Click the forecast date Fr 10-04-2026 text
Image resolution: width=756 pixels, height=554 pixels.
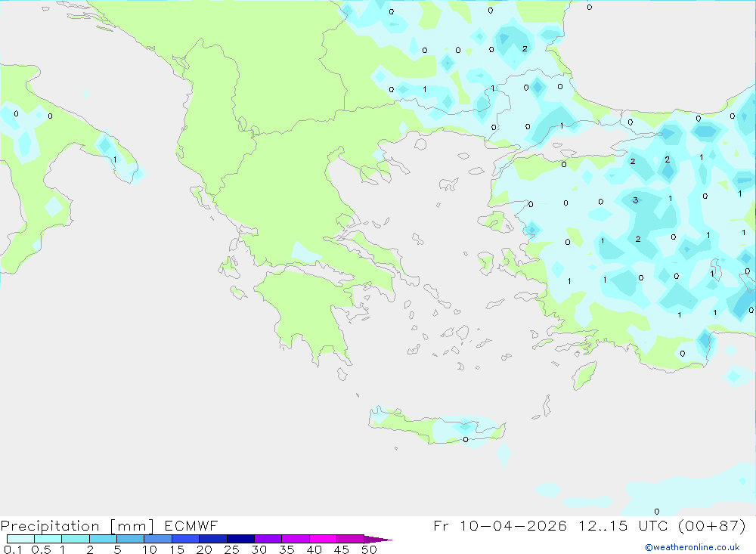[x=500, y=525]
